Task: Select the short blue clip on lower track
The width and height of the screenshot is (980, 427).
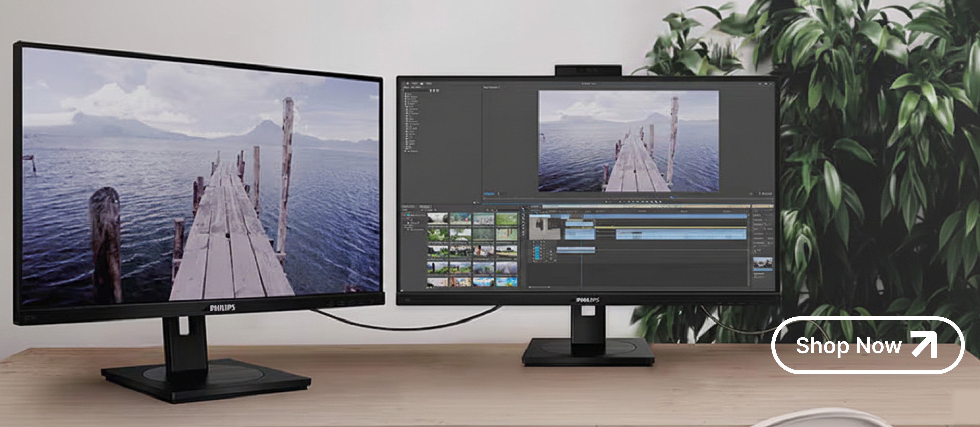Action: coord(576,250)
